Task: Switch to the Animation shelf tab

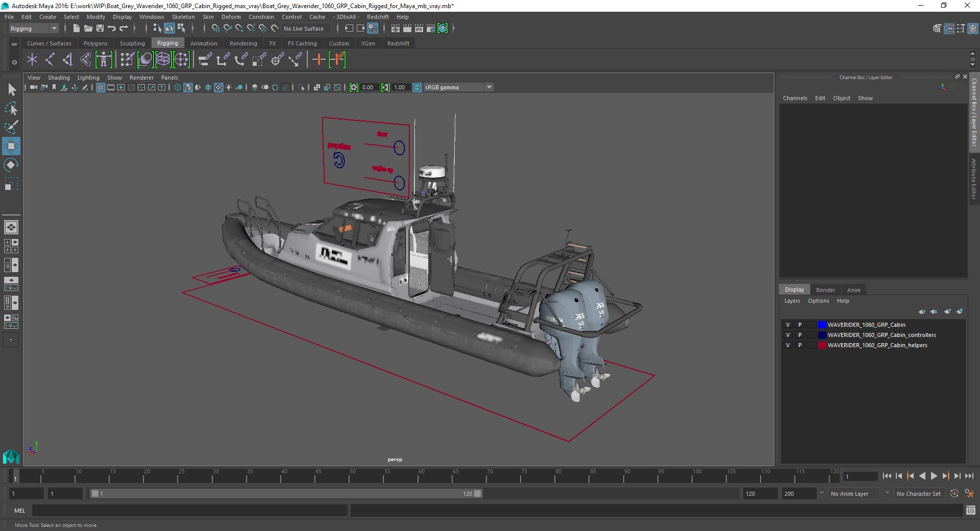Action: tap(204, 43)
